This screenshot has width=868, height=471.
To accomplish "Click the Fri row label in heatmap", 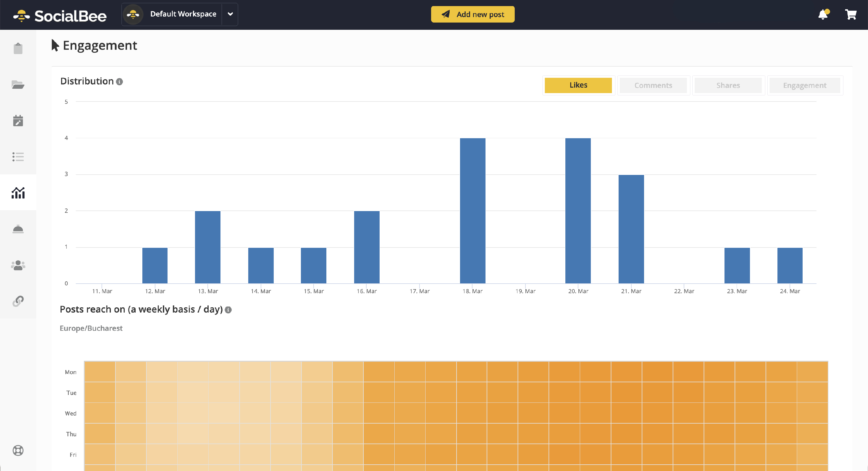I will point(73,455).
